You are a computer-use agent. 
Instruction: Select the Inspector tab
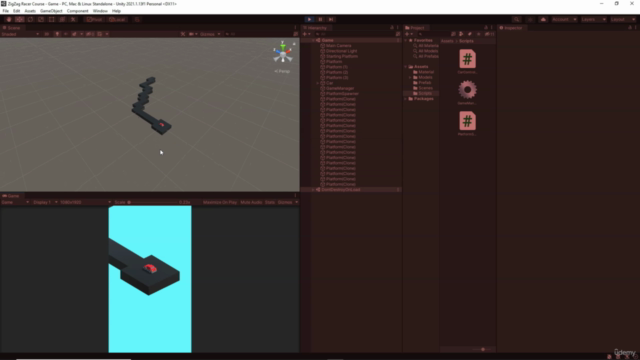[511, 28]
